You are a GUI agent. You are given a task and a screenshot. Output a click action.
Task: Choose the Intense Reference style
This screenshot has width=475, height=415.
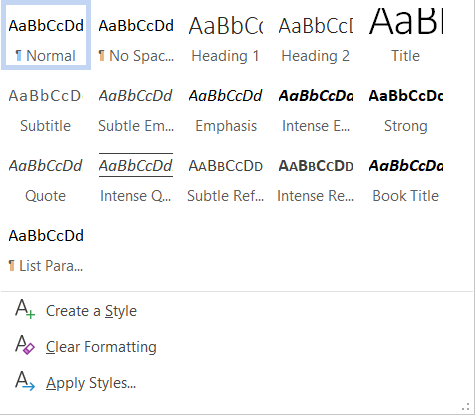[x=316, y=175]
